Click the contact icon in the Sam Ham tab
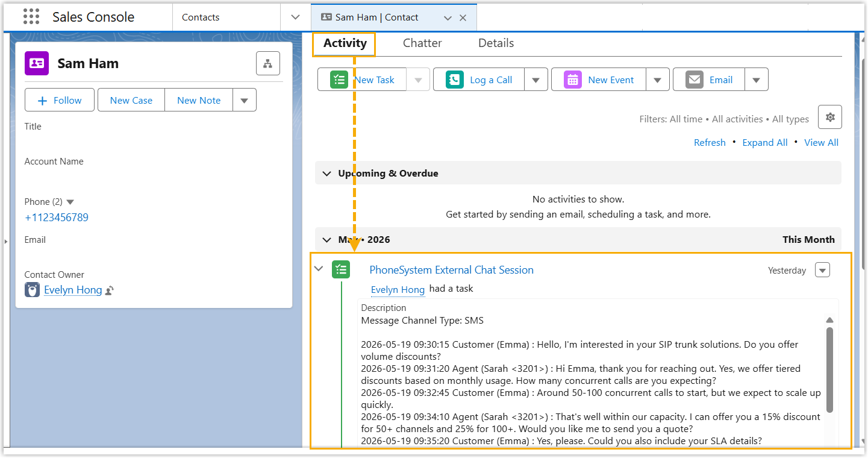 click(x=326, y=17)
